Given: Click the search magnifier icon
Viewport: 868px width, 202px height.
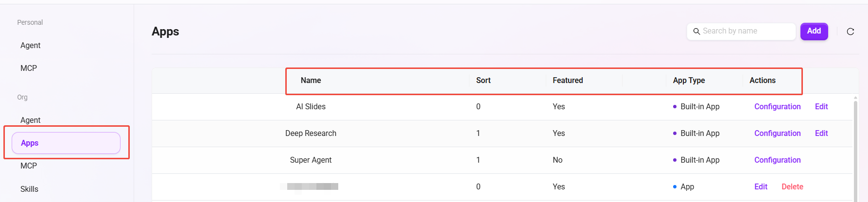Looking at the screenshot, I should [696, 32].
